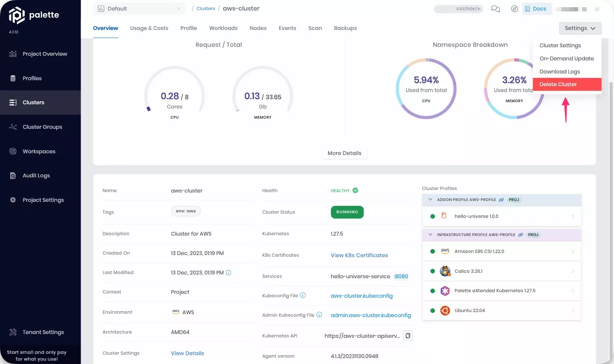Open Audit Logs in the sidebar

pos(40,176)
